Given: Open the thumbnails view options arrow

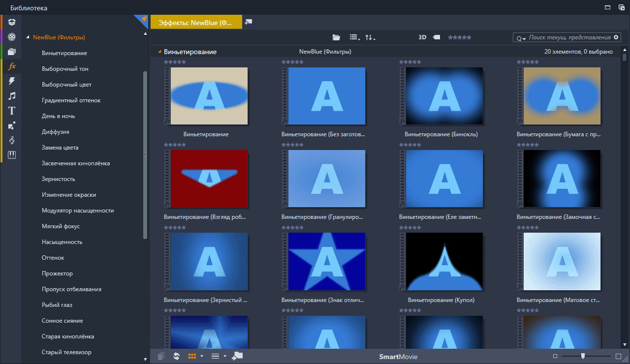Looking at the screenshot, I should click(202, 356).
